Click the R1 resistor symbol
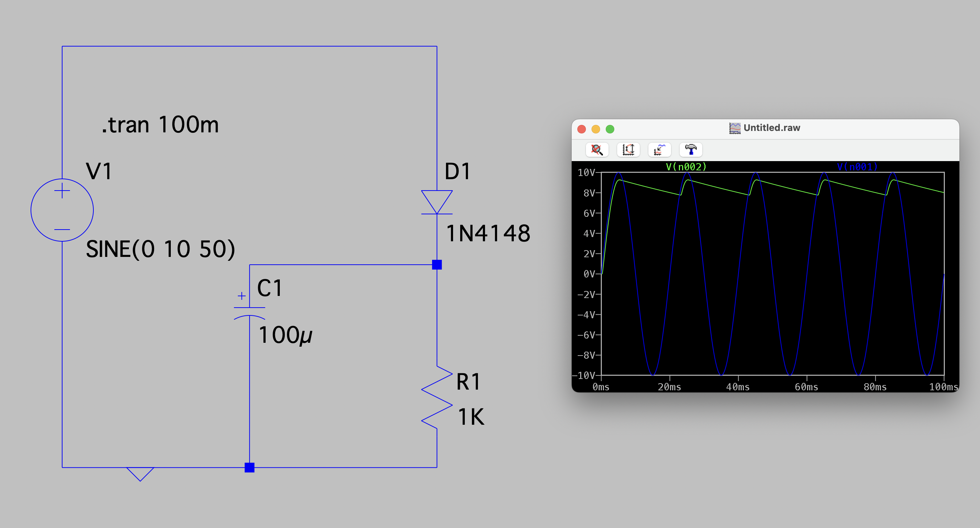This screenshot has width=980, height=528. coord(436,397)
